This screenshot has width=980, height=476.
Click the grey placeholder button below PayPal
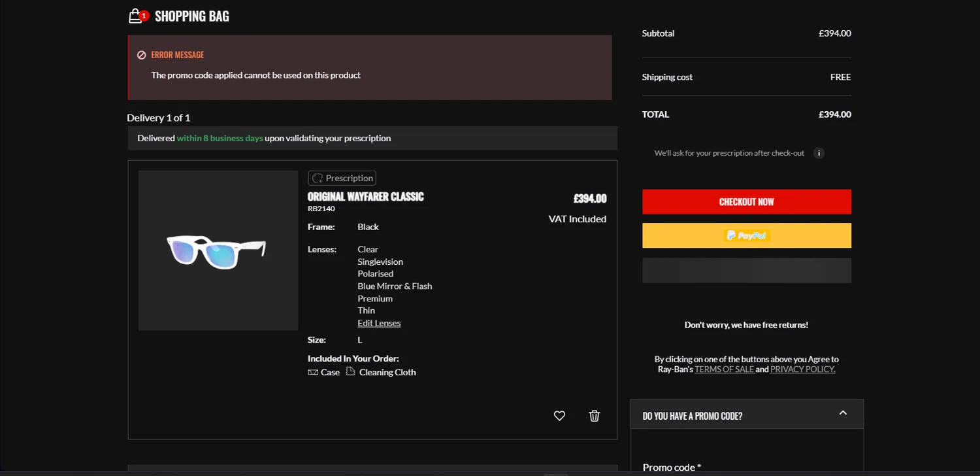747,271
